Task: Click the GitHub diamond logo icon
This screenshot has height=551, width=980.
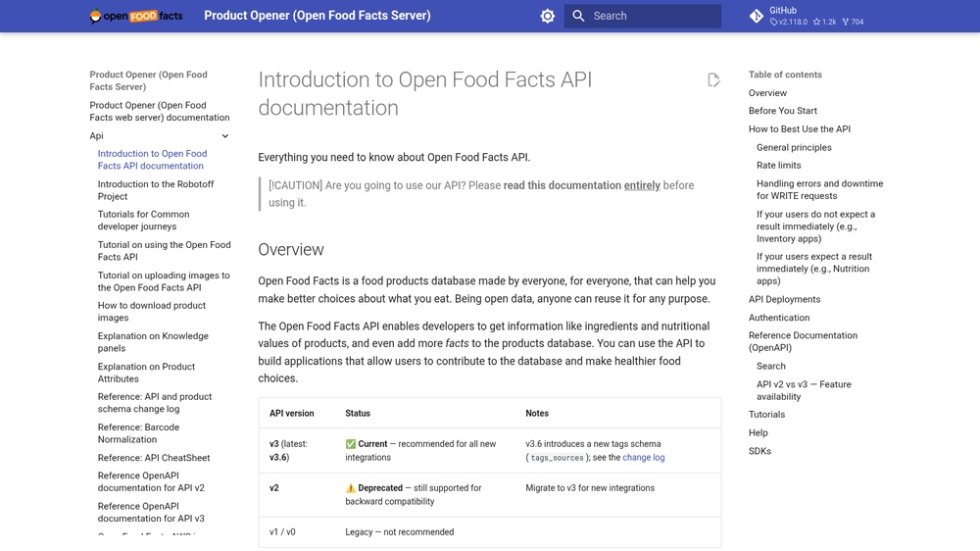Action: (x=757, y=16)
